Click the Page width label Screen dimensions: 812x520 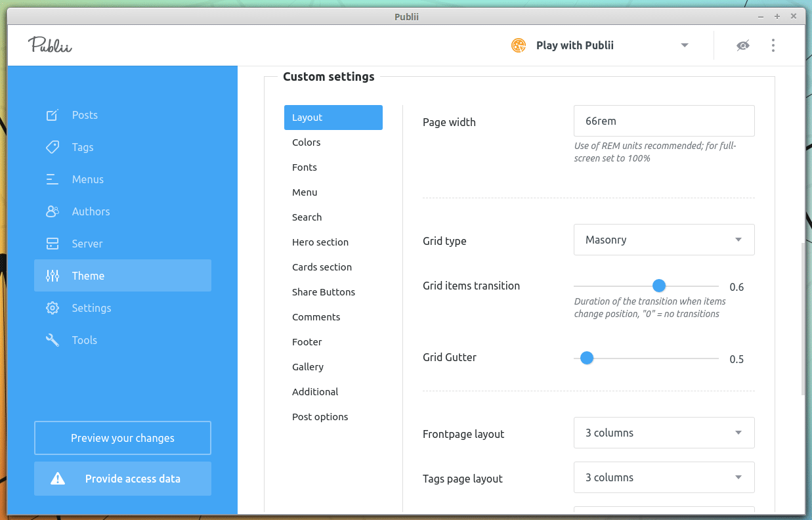click(449, 122)
